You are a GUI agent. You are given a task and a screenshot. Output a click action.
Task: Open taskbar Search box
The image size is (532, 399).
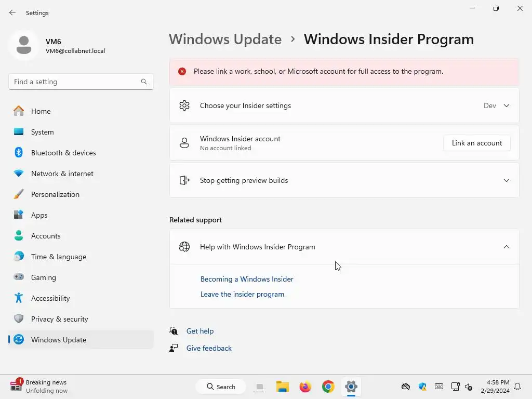click(x=221, y=387)
